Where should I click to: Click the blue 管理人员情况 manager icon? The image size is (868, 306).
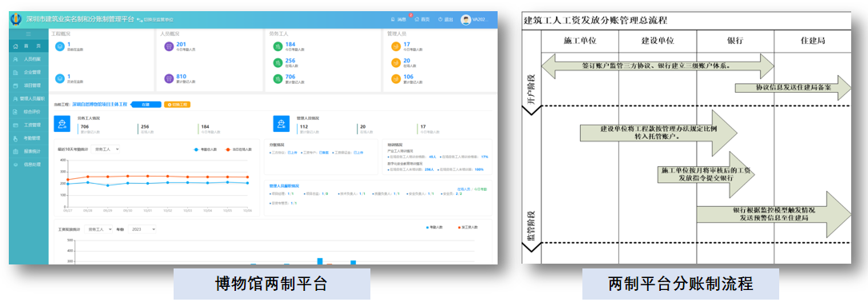pyautogui.click(x=282, y=123)
